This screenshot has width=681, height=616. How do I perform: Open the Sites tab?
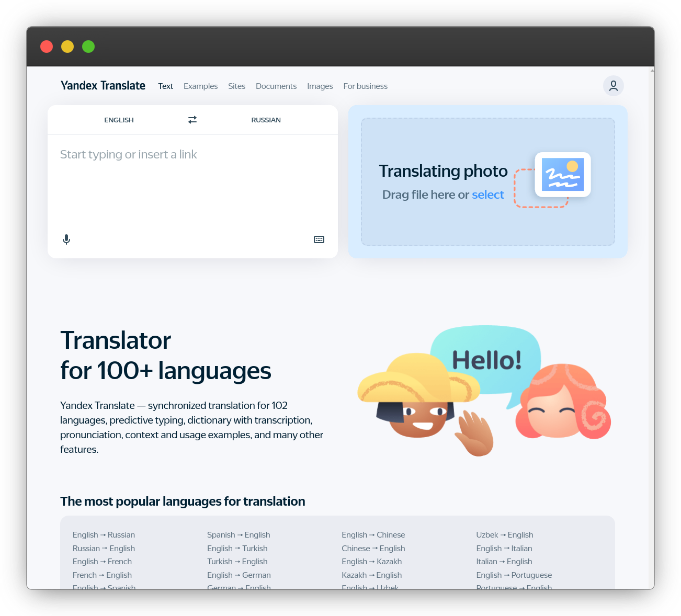tap(236, 86)
